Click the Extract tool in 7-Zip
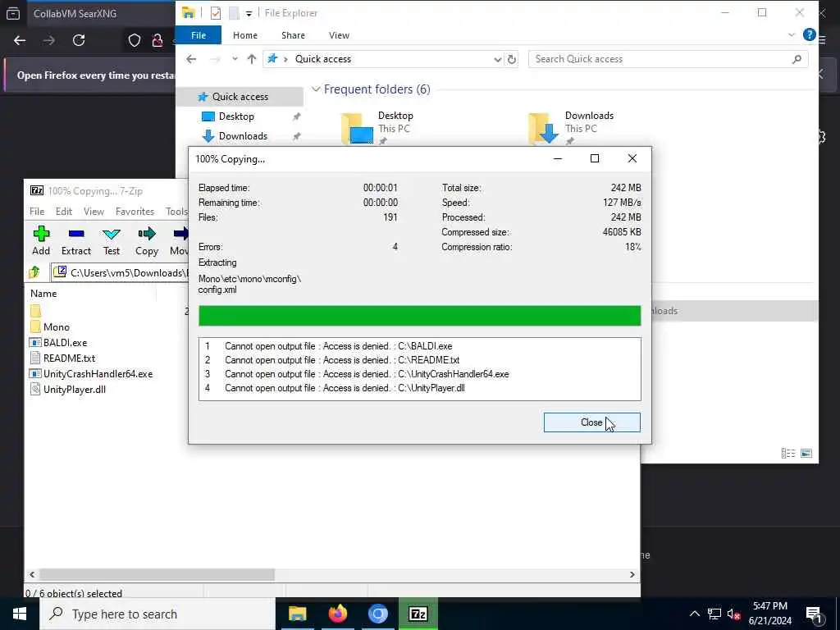840x630 pixels. coord(76,240)
